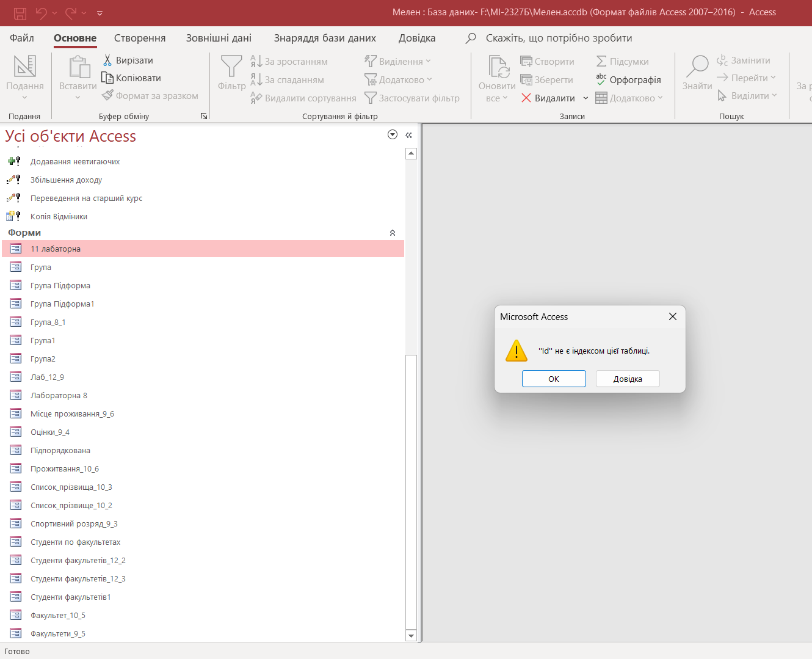Click the Подання view icon
Screen dimensions: 812x659
coord(25,66)
